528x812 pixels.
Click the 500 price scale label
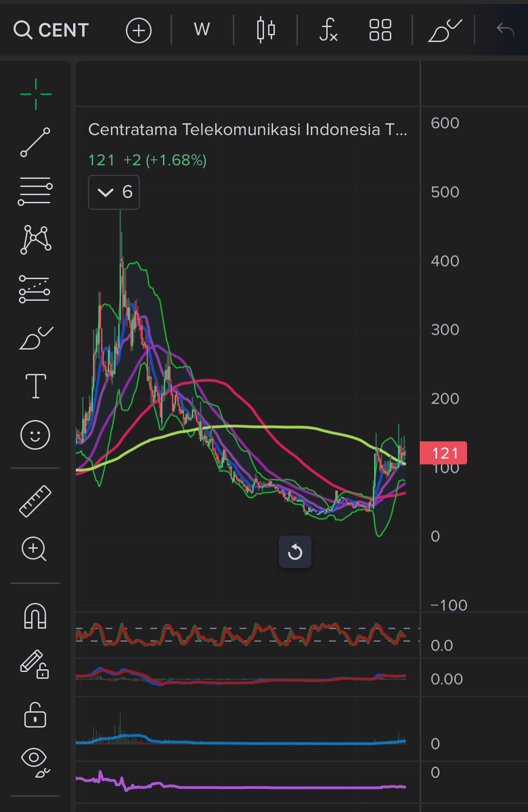coord(445,192)
